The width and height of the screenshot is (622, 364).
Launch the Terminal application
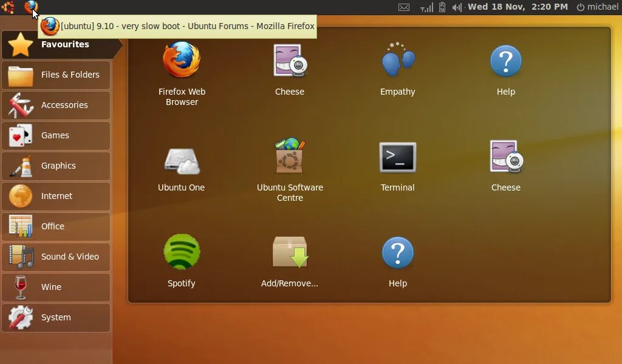coord(397,166)
